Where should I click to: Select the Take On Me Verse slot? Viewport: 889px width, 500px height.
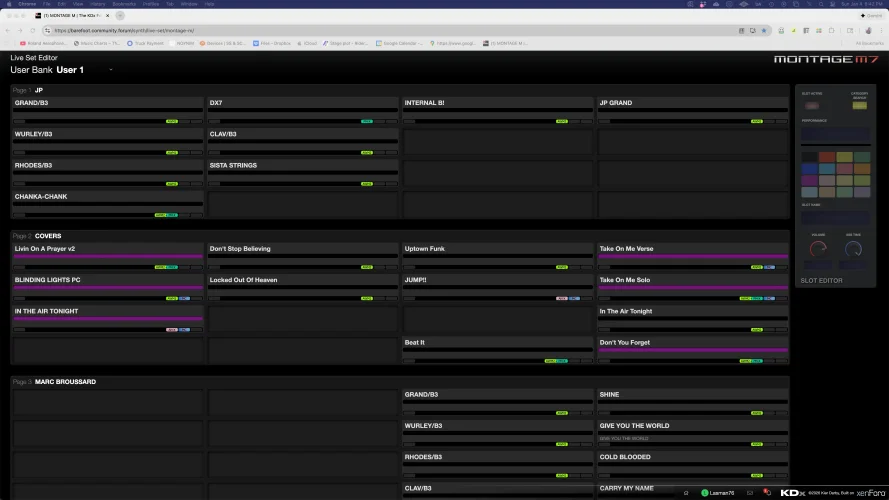click(693, 257)
